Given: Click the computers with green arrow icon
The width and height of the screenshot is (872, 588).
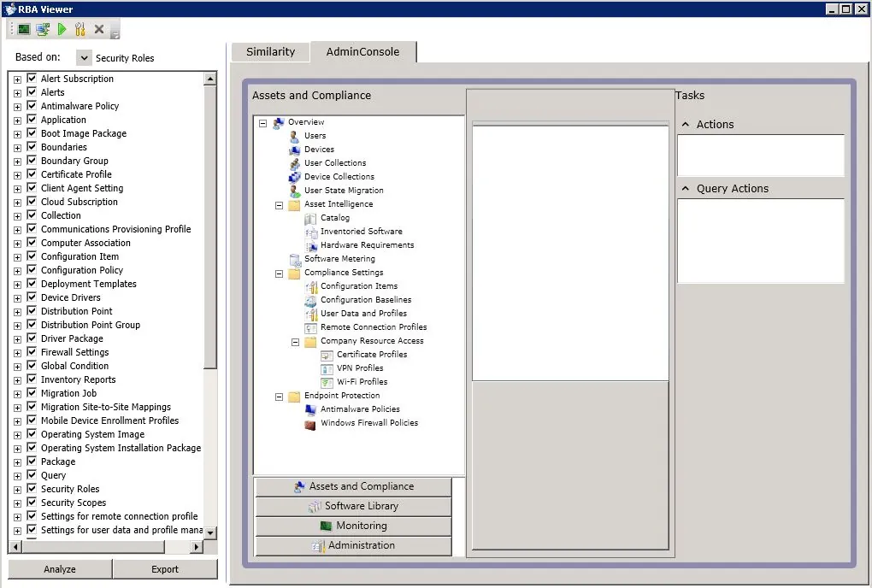Looking at the screenshot, I should (x=43, y=29).
